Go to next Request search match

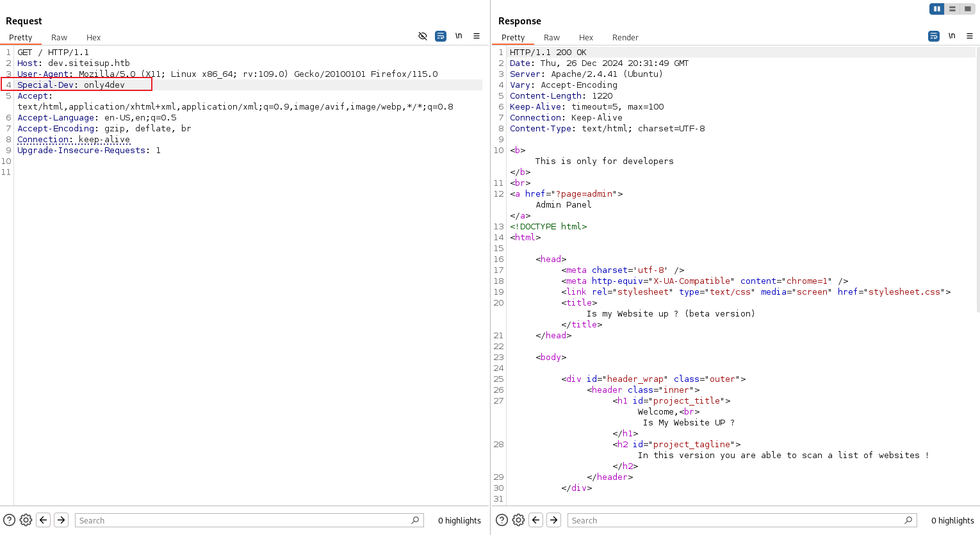pos(61,520)
